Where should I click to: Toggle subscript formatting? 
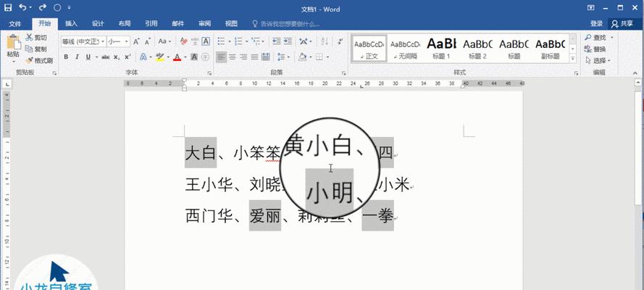coord(117,57)
